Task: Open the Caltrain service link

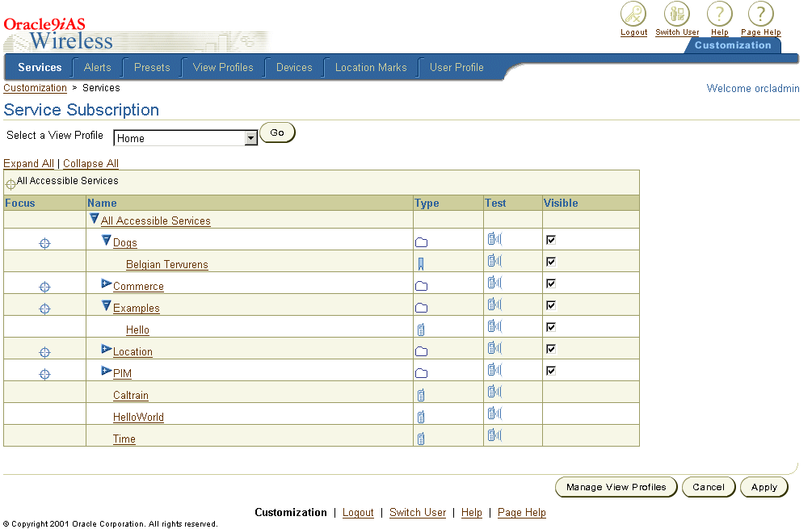Action: tap(131, 396)
